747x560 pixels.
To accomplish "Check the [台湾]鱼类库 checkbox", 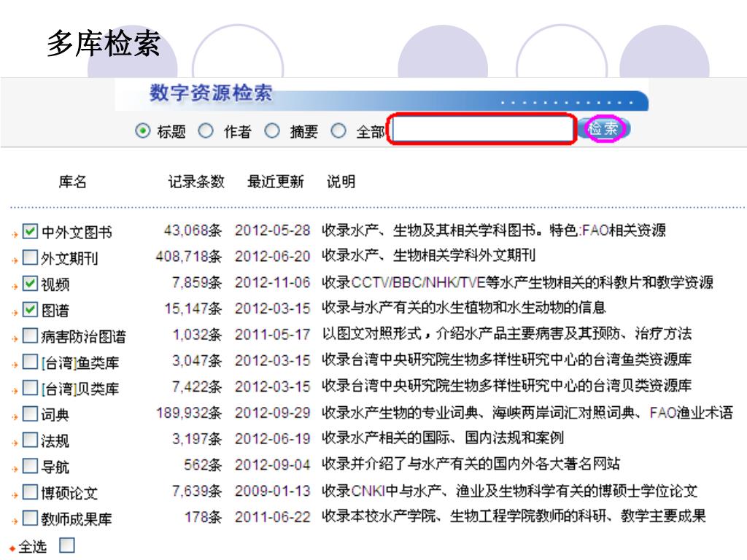I will click(x=29, y=362).
